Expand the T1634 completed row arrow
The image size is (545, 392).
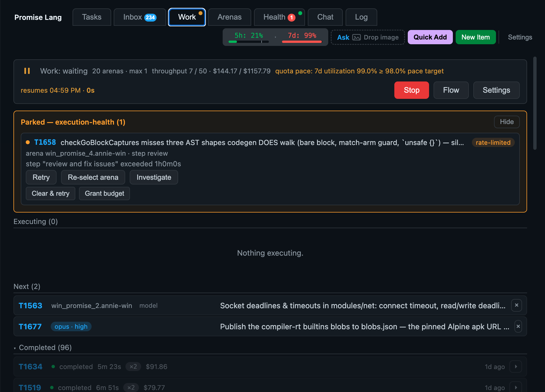(516, 367)
